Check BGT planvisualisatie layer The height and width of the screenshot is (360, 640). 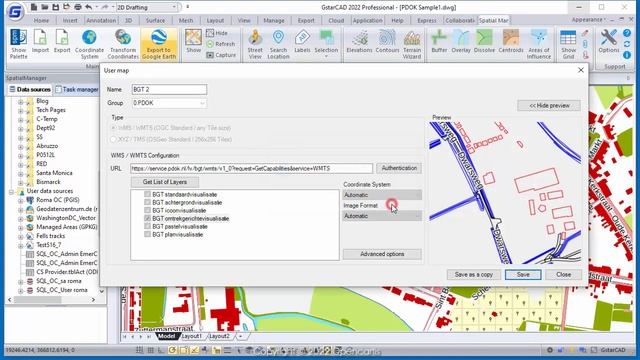147,234
